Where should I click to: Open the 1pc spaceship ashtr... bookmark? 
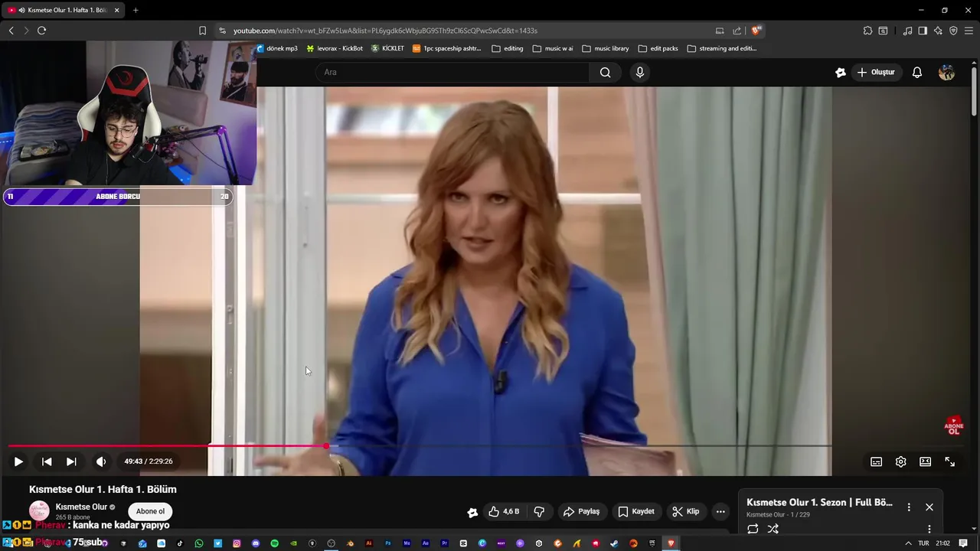447,48
